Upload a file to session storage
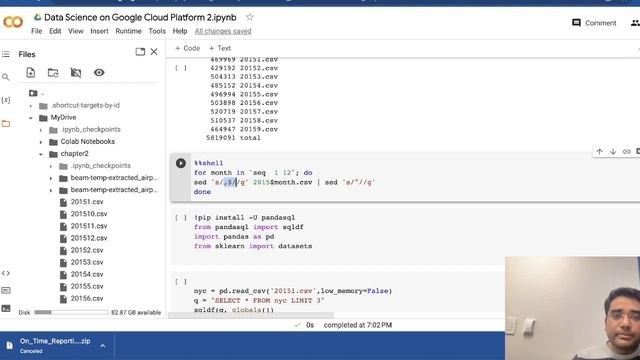The width and height of the screenshot is (640, 360). [31, 73]
